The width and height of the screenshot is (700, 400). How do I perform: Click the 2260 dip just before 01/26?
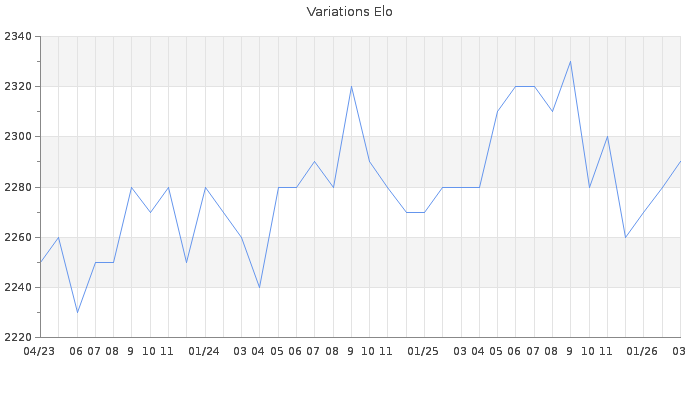(x=625, y=237)
